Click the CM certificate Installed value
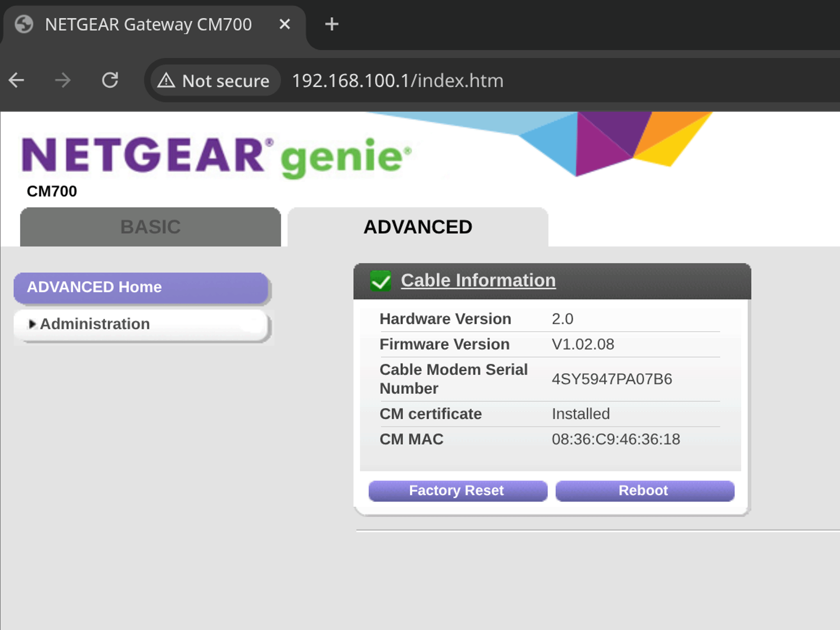840x630 pixels. 580,414
